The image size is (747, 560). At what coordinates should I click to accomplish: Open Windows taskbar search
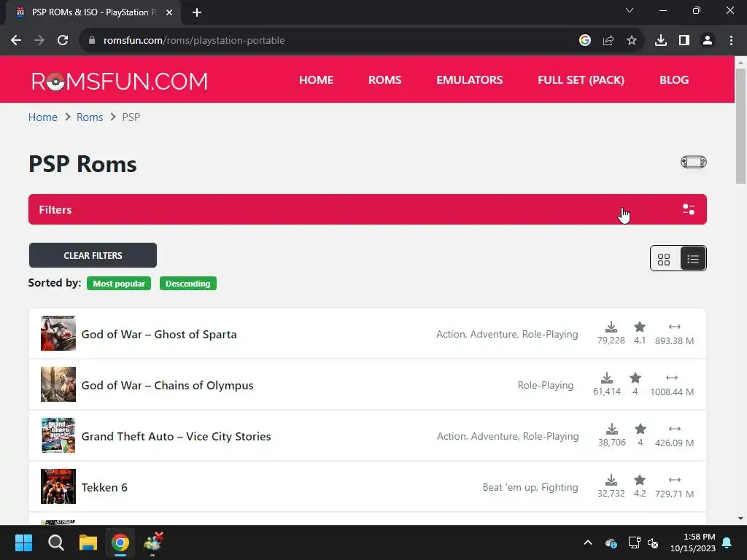pyautogui.click(x=55, y=542)
